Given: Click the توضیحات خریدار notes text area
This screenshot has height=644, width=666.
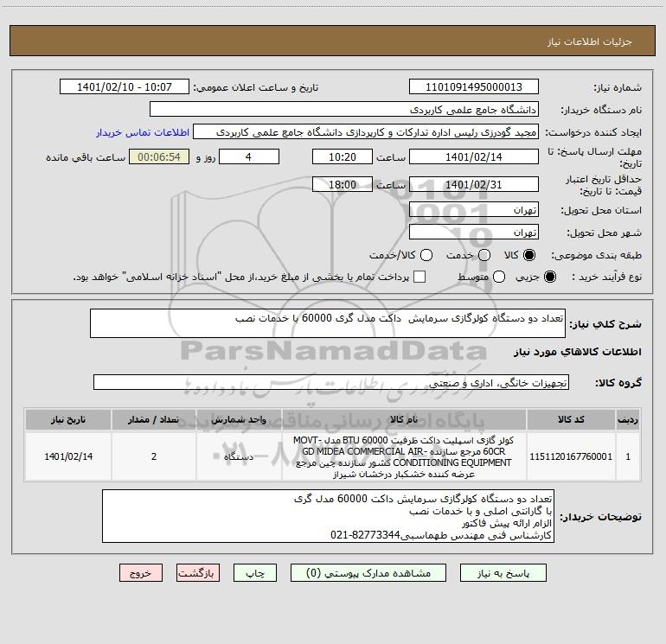Looking at the screenshot, I should coord(328,516).
